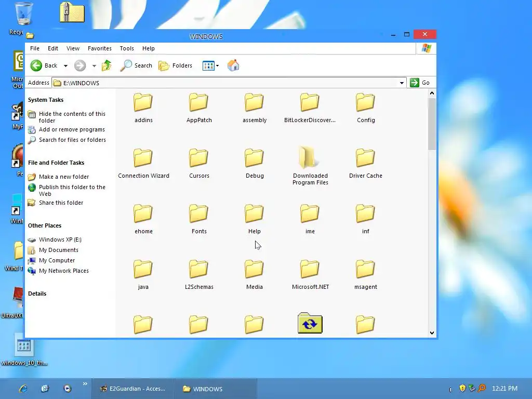Select the Help folder icon
Viewport: 532px width, 399px height.
254,213
